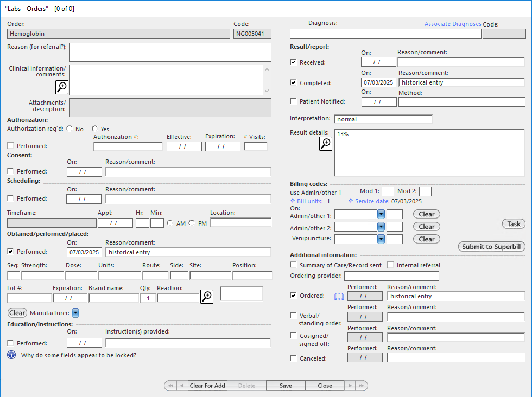Open the book icon beside Ordered
Screen dimensions: 532x397
(x=339, y=296)
